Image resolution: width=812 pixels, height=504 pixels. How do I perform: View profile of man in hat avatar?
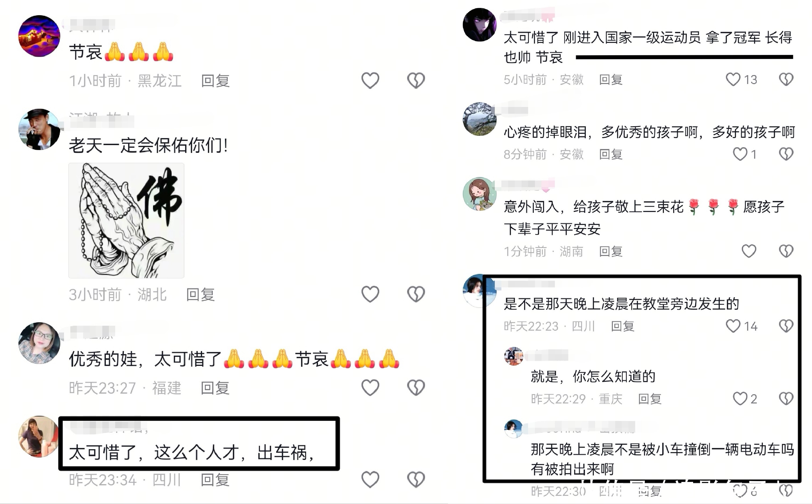[x=39, y=129]
